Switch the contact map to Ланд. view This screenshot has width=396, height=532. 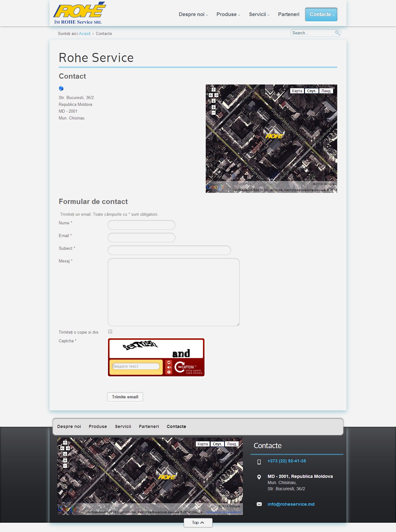pyautogui.click(x=326, y=91)
